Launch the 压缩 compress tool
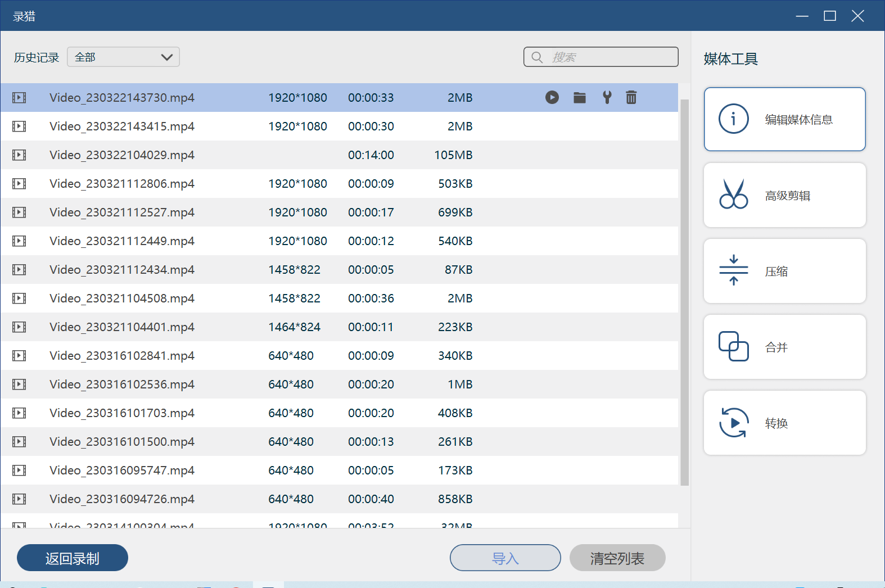The width and height of the screenshot is (885, 588). click(785, 271)
